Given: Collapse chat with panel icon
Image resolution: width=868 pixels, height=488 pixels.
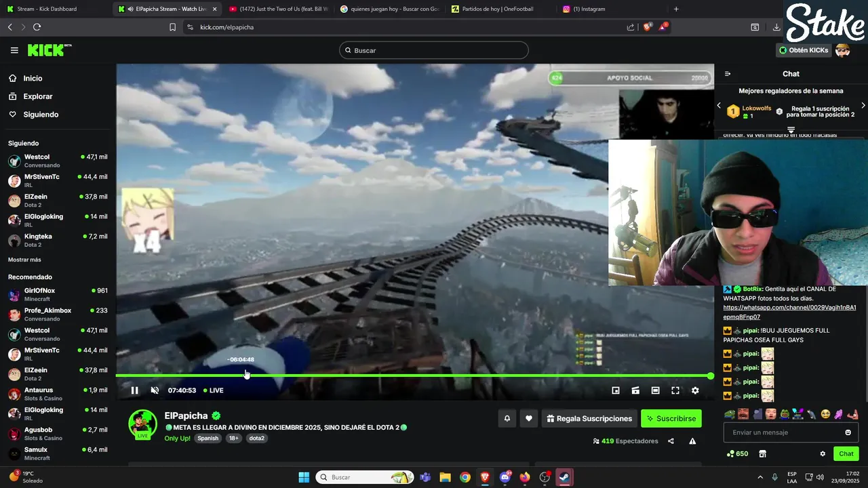Looking at the screenshot, I should coord(728,74).
